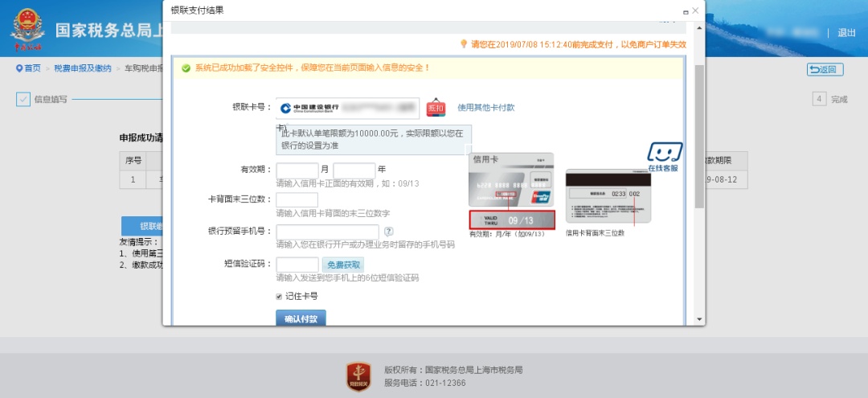Click the footer customs shield logo
The width and height of the screenshot is (868, 398).
[358, 376]
